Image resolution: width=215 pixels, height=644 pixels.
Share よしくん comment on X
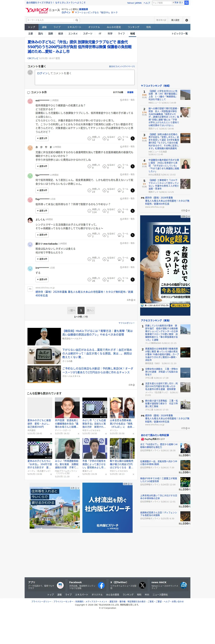pyautogui.click(x=133, y=235)
